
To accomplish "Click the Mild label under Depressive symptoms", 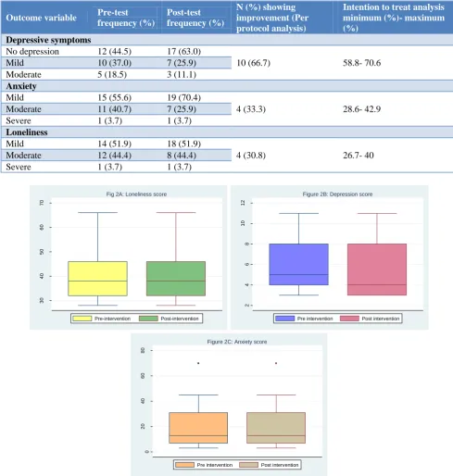I will point(15,63).
